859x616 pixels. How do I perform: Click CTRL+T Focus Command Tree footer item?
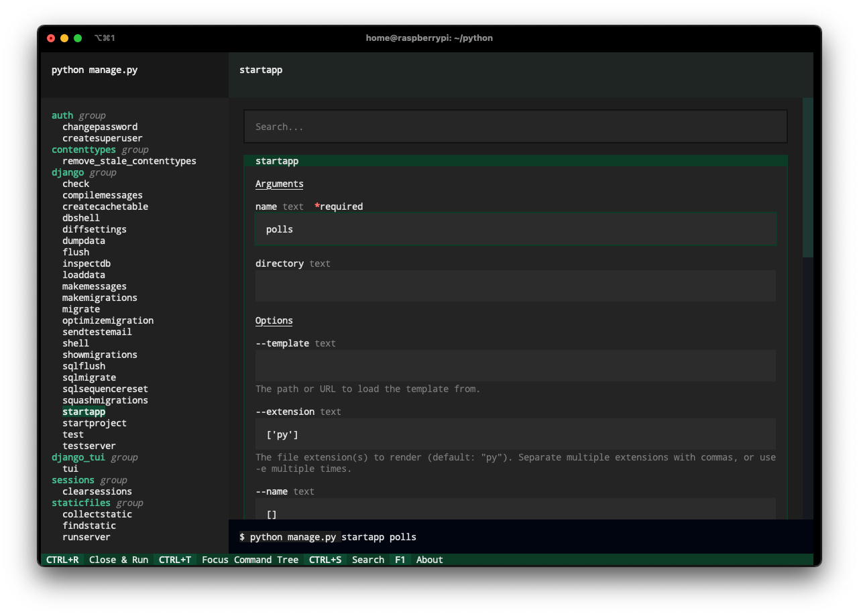point(229,560)
